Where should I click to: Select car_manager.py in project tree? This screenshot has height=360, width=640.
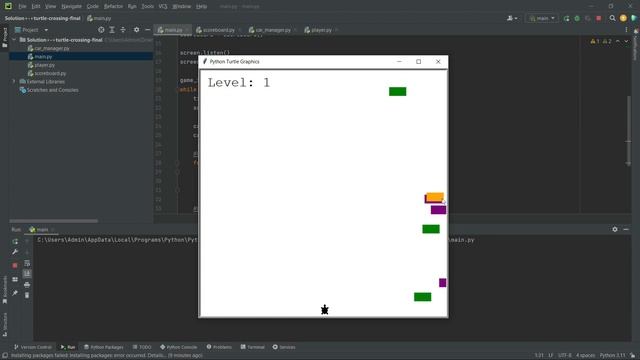(x=52, y=49)
